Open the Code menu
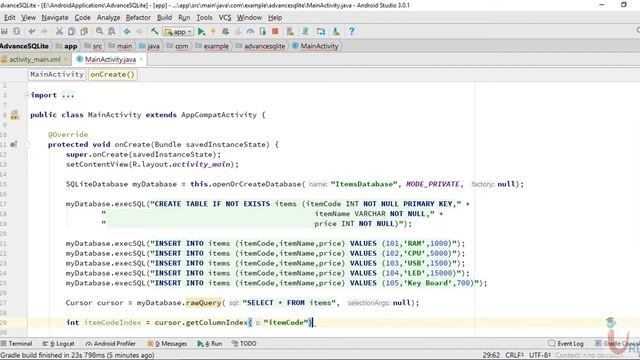Image resolution: width=640 pixels, height=360 pixels. click(82, 18)
